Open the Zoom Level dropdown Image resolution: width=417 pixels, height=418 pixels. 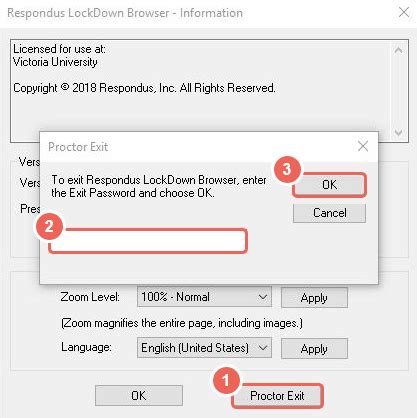pyautogui.click(x=204, y=297)
